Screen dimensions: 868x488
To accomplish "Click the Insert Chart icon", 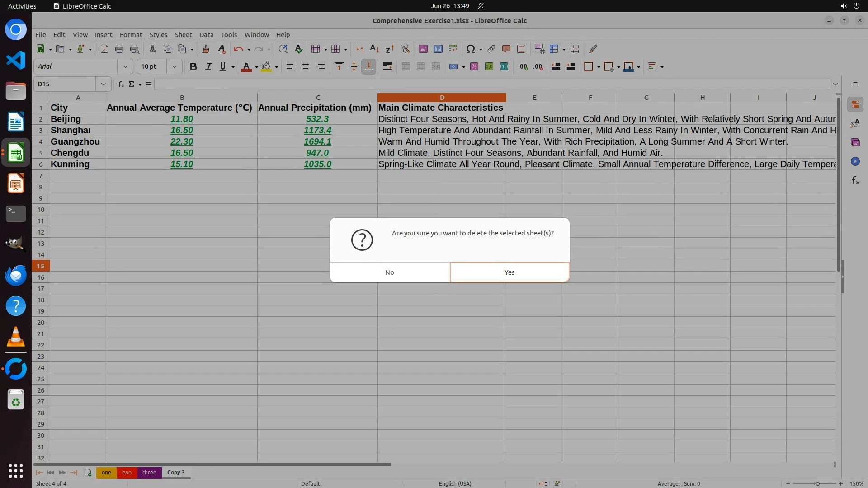I will 438,49.
